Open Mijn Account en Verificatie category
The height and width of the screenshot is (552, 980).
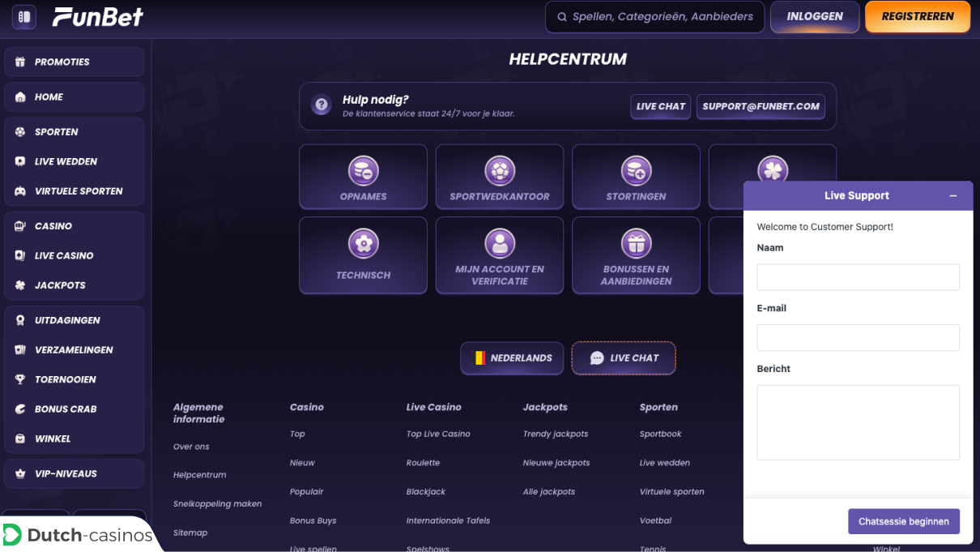coord(500,255)
